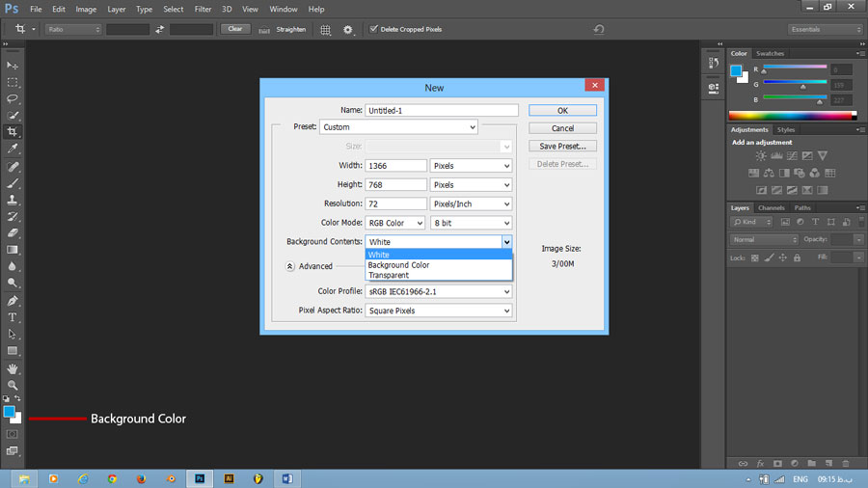Open bit depth dropdown
This screenshot has width=868, height=488.
(x=471, y=223)
